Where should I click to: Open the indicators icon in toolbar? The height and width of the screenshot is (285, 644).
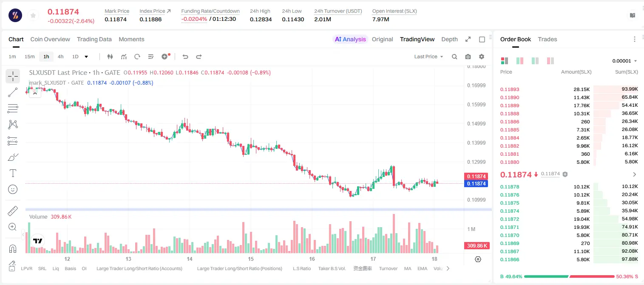coord(124,57)
